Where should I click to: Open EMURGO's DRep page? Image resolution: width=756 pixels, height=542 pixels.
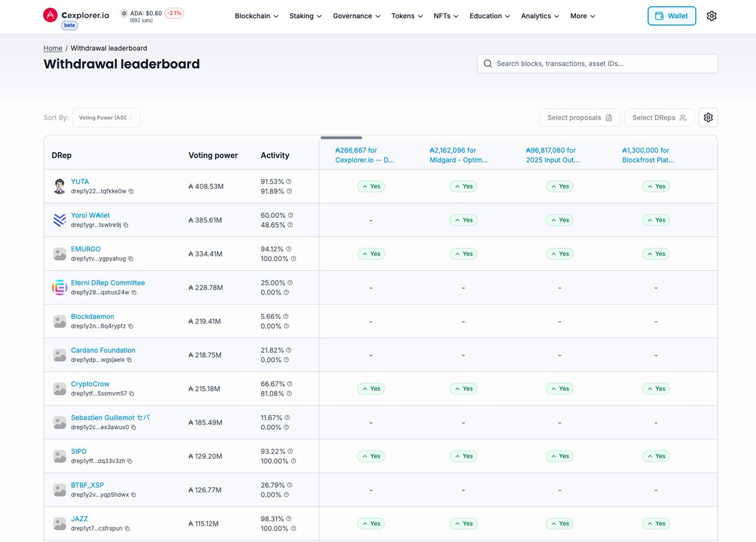(x=86, y=249)
